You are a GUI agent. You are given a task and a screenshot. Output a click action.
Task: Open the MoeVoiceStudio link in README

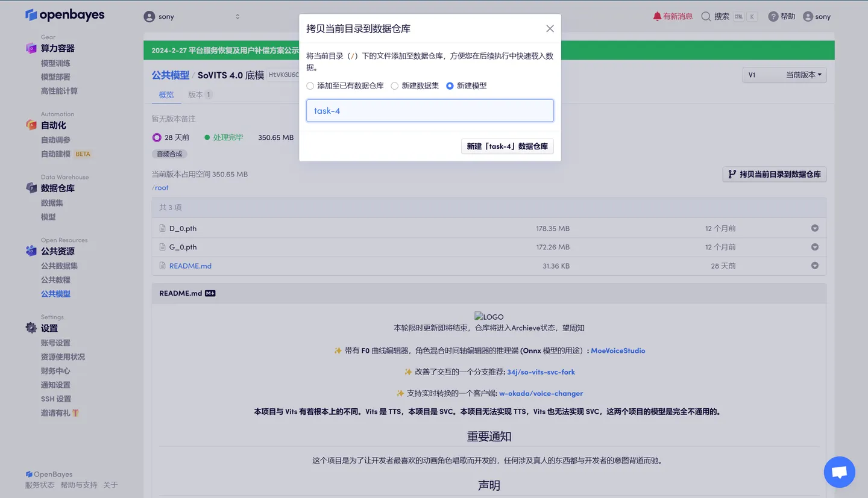pos(618,349)
